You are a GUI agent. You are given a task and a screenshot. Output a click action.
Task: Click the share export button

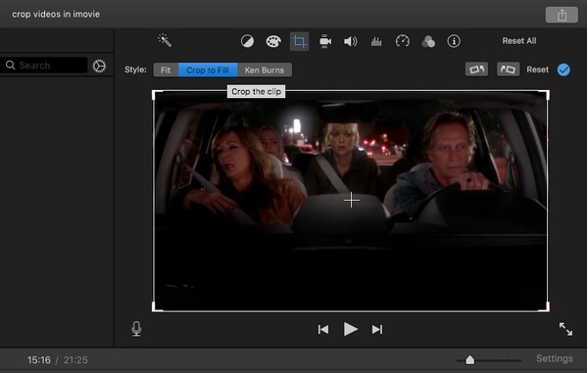coord(562,15)
